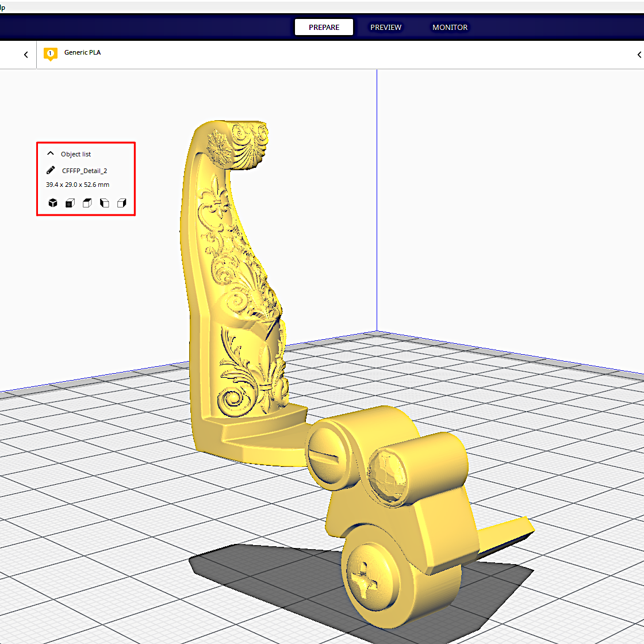
Task: Select the PREPARE tab
Action: point(323,27)
